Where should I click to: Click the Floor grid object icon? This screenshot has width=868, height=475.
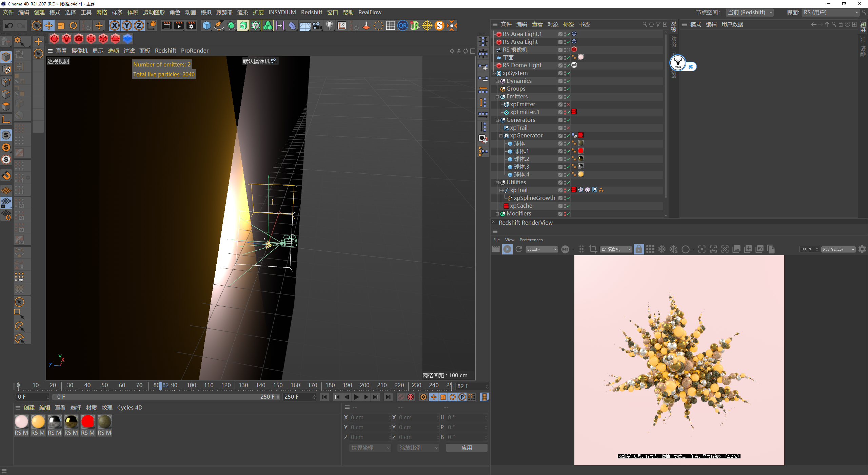[x=305, y=26]
